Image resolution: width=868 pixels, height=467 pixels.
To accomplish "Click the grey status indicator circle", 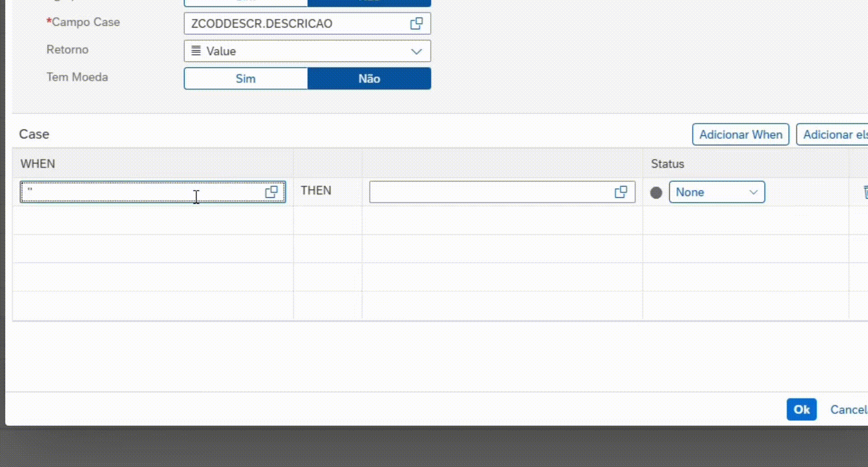I will [x=656, y=193].
